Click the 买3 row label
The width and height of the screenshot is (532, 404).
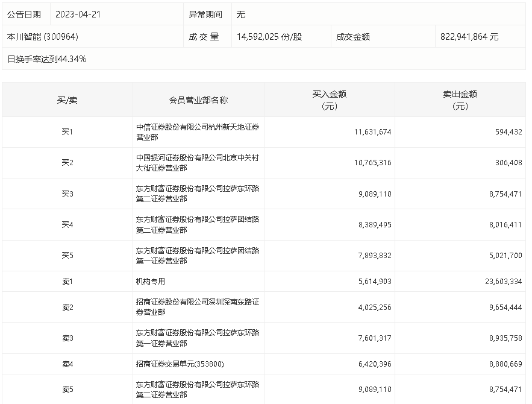click(67, 194)
